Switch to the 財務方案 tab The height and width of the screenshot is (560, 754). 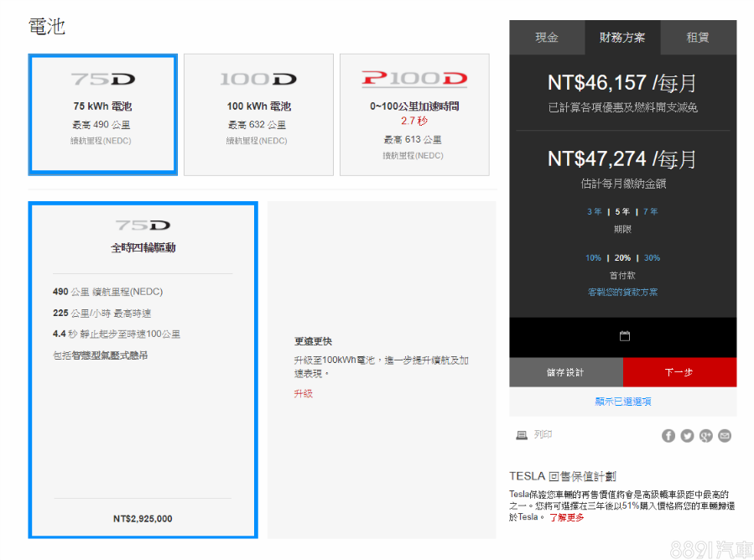click(x=622, y=38)
